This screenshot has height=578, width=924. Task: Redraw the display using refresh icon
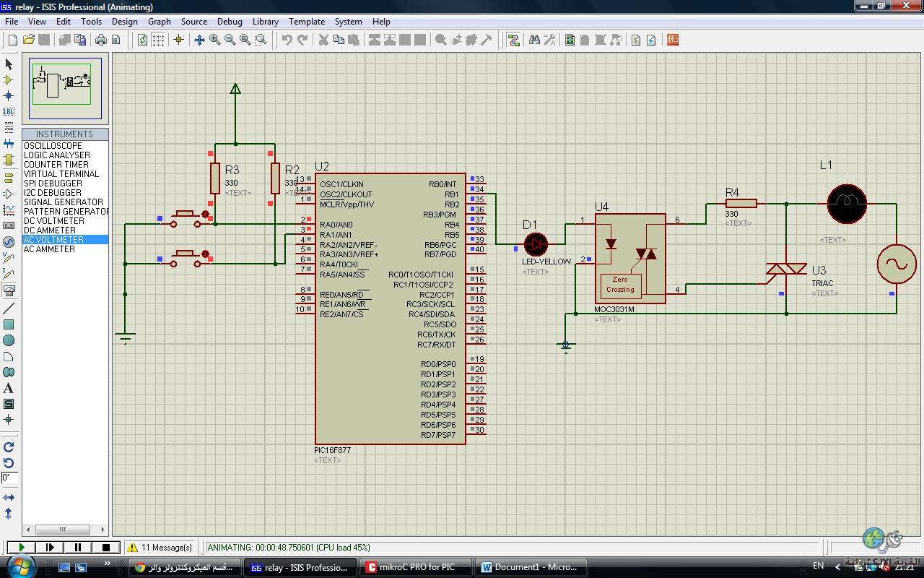[x=142, y=40]
